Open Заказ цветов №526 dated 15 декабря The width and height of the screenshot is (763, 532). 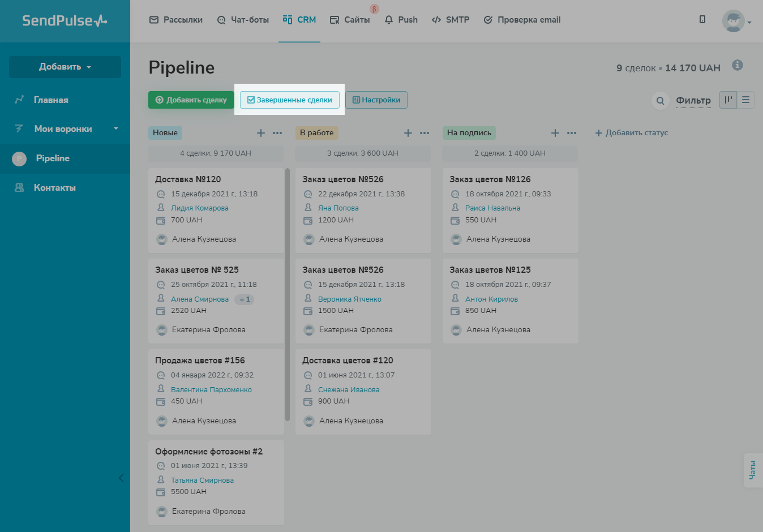(x=343, y=270)
